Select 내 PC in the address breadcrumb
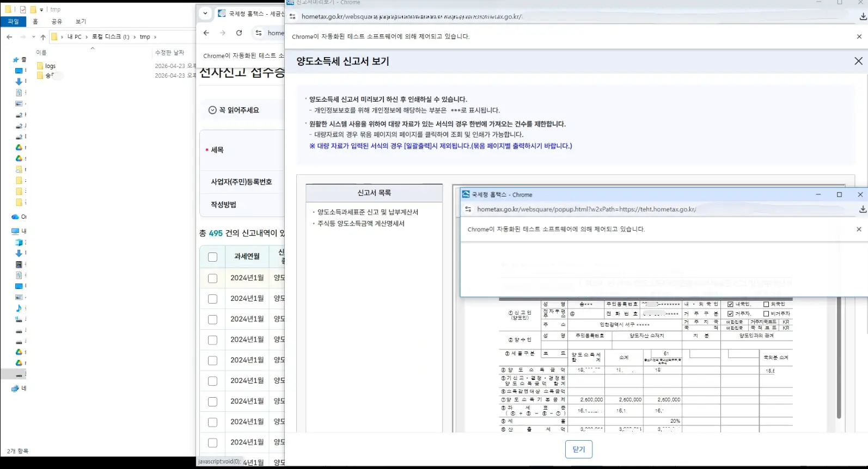868x469 pixels. pyautogui.click(x=74, y=37)
